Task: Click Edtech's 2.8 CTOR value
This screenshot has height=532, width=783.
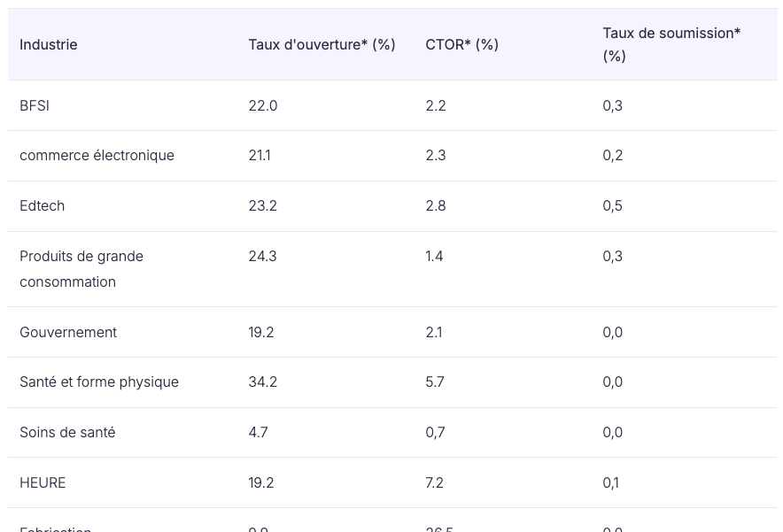Action: coord(435,205)
